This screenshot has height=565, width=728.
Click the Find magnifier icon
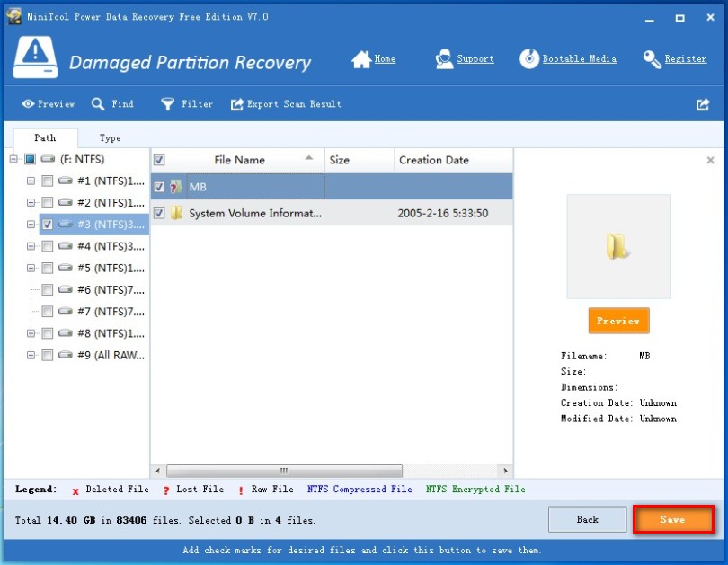(x=97, y=104)
